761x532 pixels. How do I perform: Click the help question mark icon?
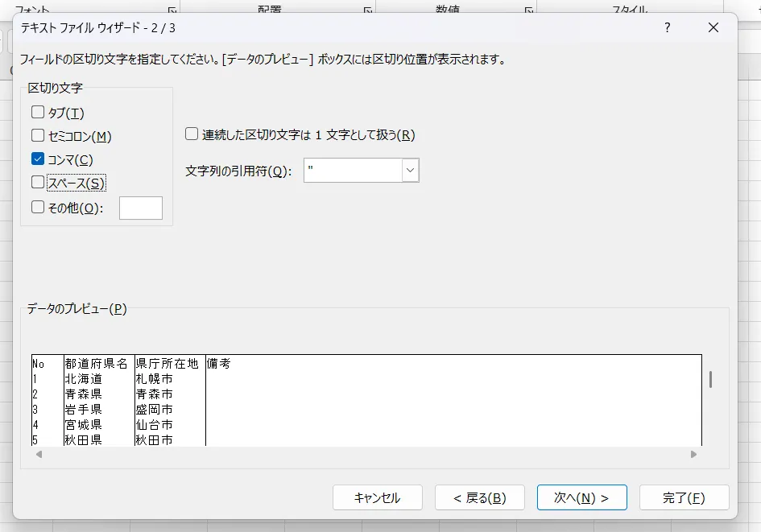(x=667, y=28)
